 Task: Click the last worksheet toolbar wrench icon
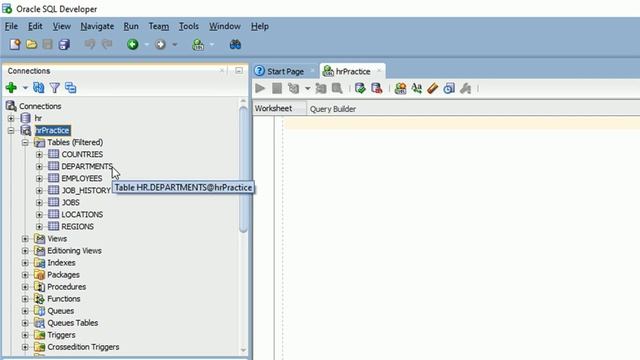(465, 88)
